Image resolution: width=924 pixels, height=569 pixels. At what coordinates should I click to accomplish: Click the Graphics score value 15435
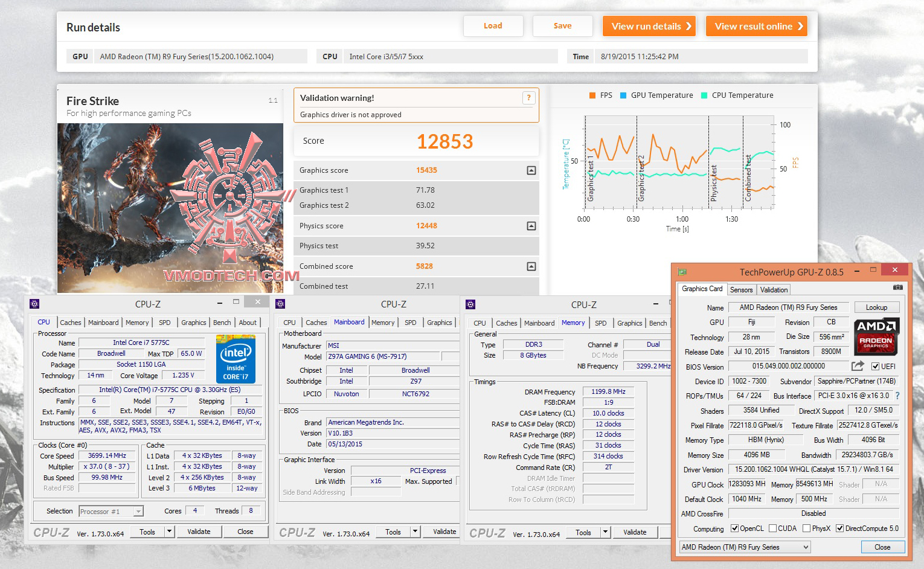426,170
